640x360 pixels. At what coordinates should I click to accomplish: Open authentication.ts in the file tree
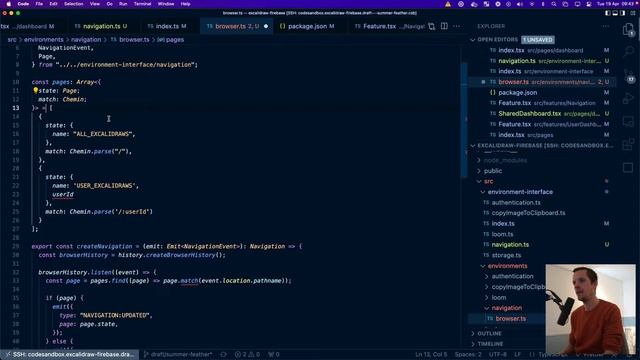[516, 202]
